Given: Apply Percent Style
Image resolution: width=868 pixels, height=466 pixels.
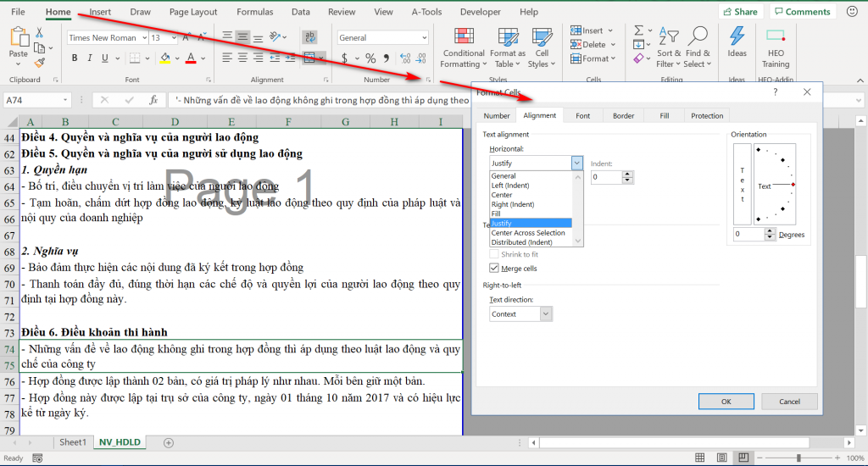Looking at the screenshot, I should 370,58.
